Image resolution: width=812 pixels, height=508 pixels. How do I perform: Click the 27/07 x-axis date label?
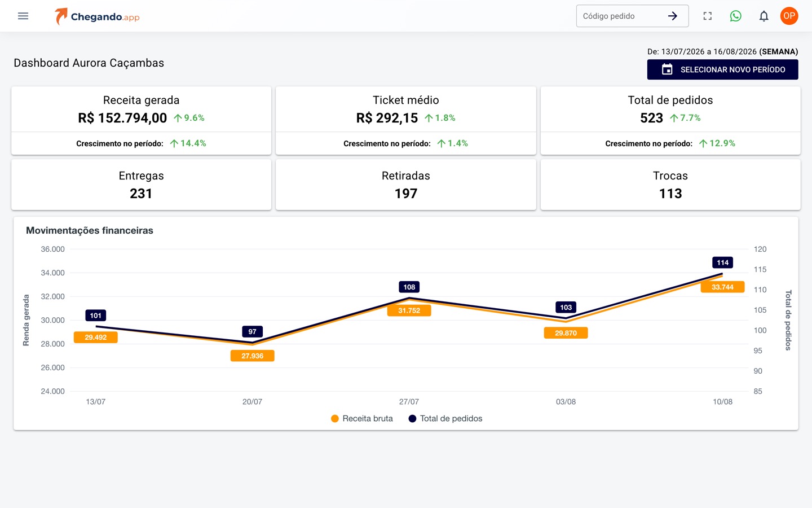tap(409, 402)
